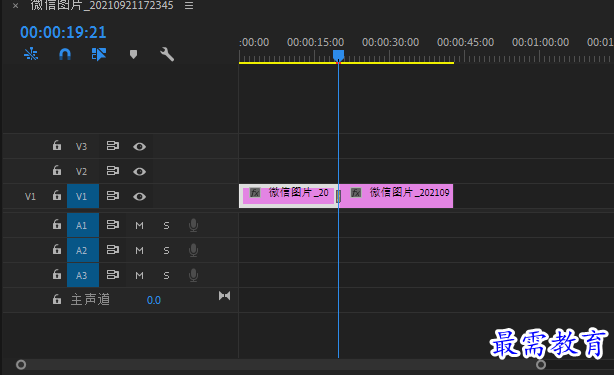
Task: Open timeline display settings wrench
Action: pos(167,54)
